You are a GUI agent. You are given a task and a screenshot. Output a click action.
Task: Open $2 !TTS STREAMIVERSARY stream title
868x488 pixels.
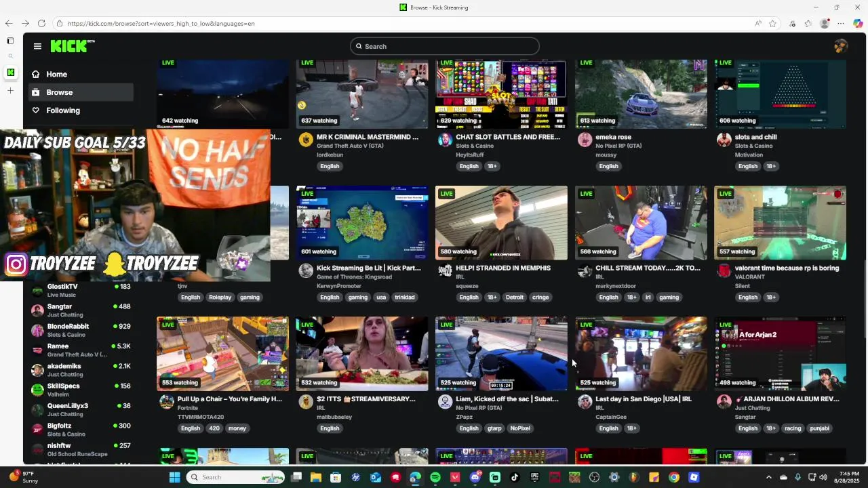(366, 399)
